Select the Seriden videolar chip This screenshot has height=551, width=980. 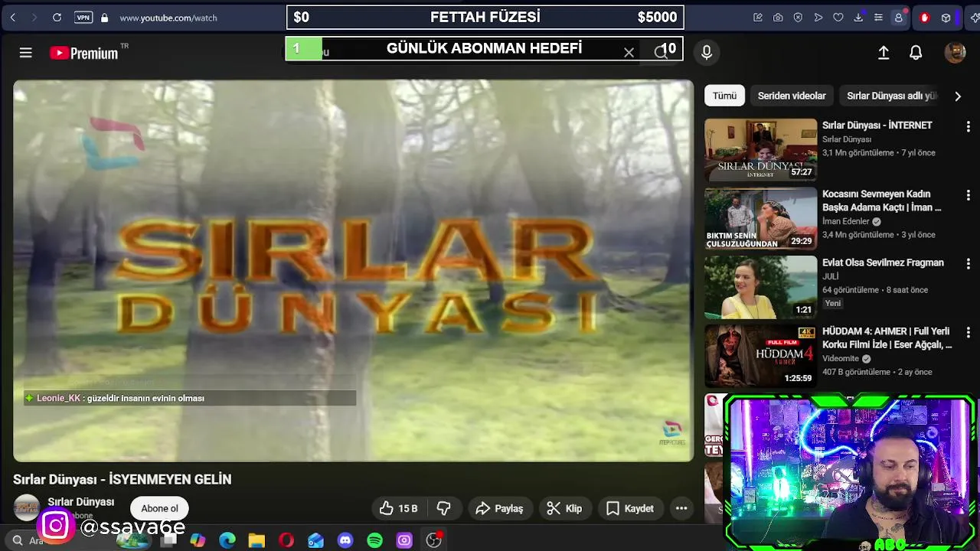click(792, 96)
